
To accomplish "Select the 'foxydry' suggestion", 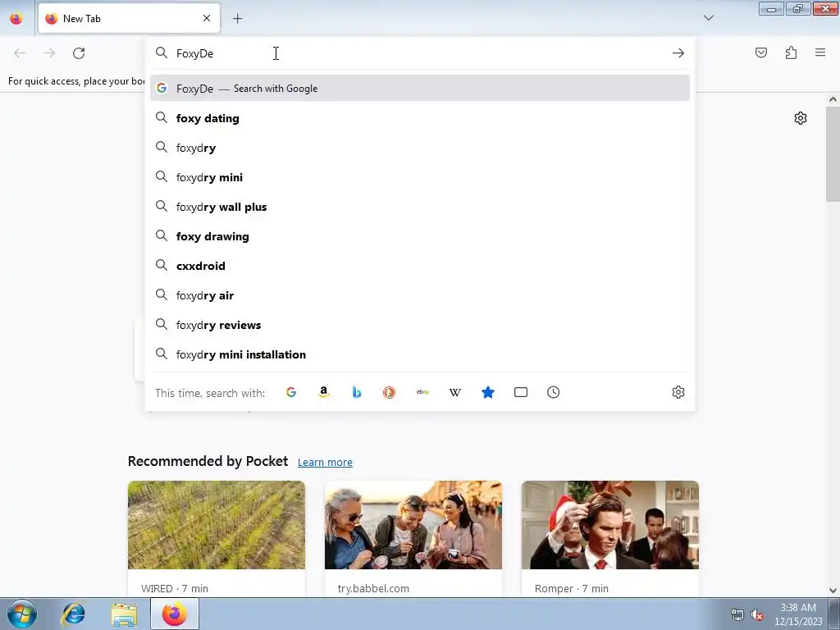I will (x=419, y=148).
